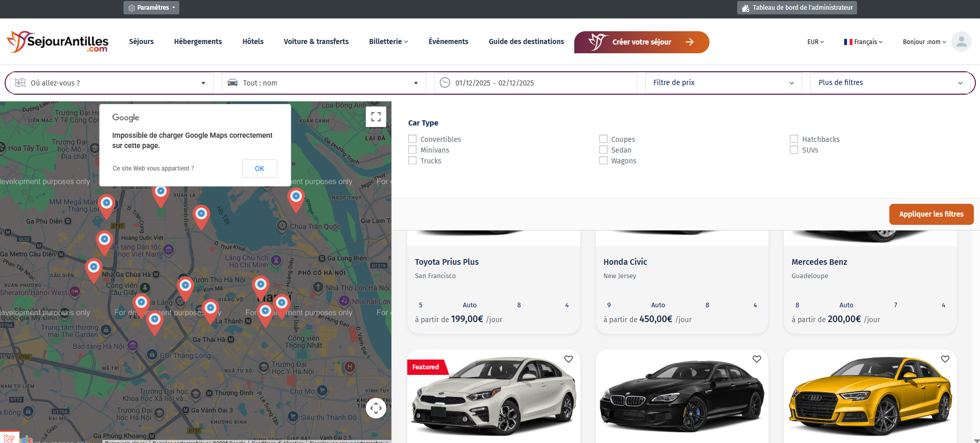Check the Sedan car type
This screenshot has width=980, height=443.
tap(603, 150)
